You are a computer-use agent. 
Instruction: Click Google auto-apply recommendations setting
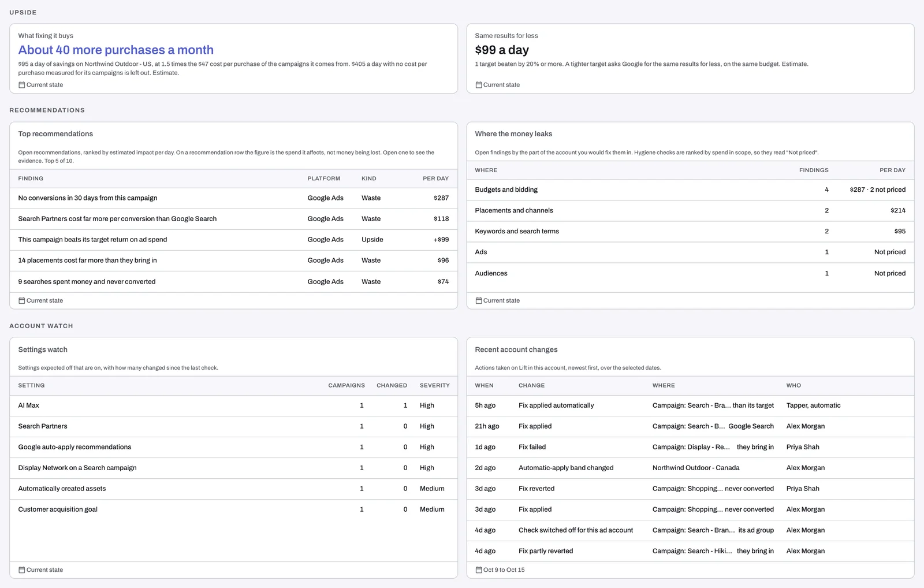(x=233, y=447)
